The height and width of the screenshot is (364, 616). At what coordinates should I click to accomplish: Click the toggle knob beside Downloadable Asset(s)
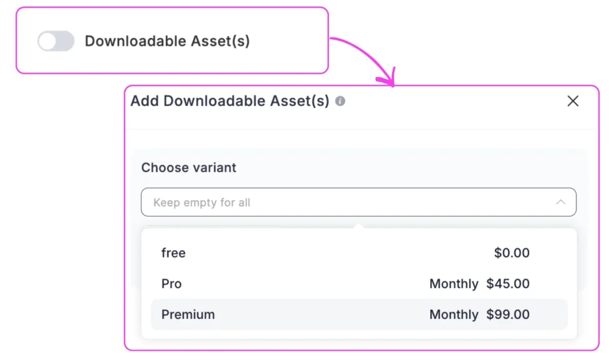click(x=47, y=42)
